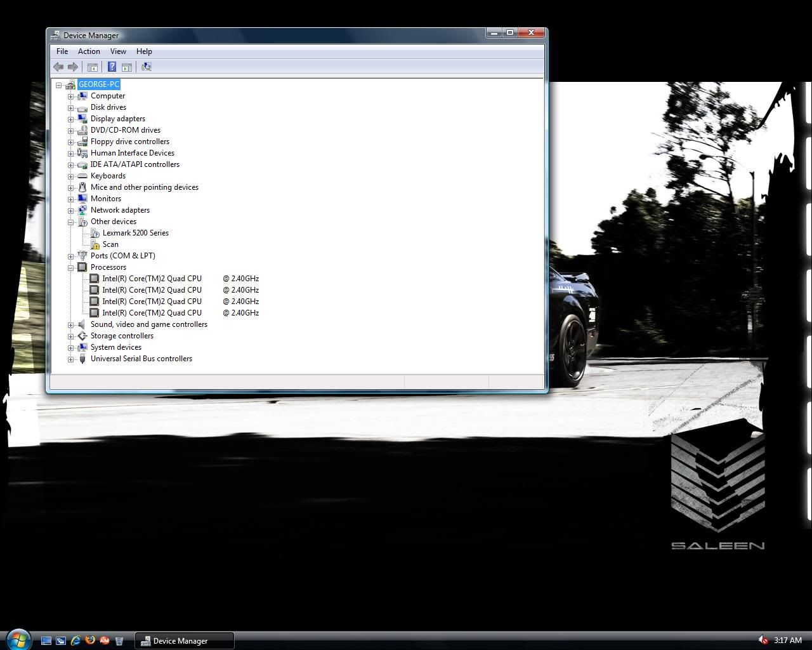812x650 pixels.
Task: Open AIM from the Quick Launch bar
Action: click(105, 640)
